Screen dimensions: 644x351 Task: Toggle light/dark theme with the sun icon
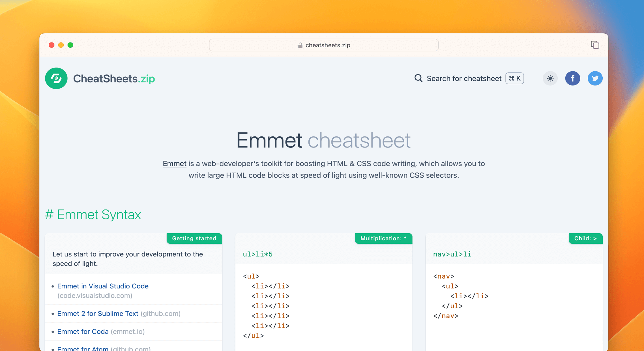coord(550,78)
